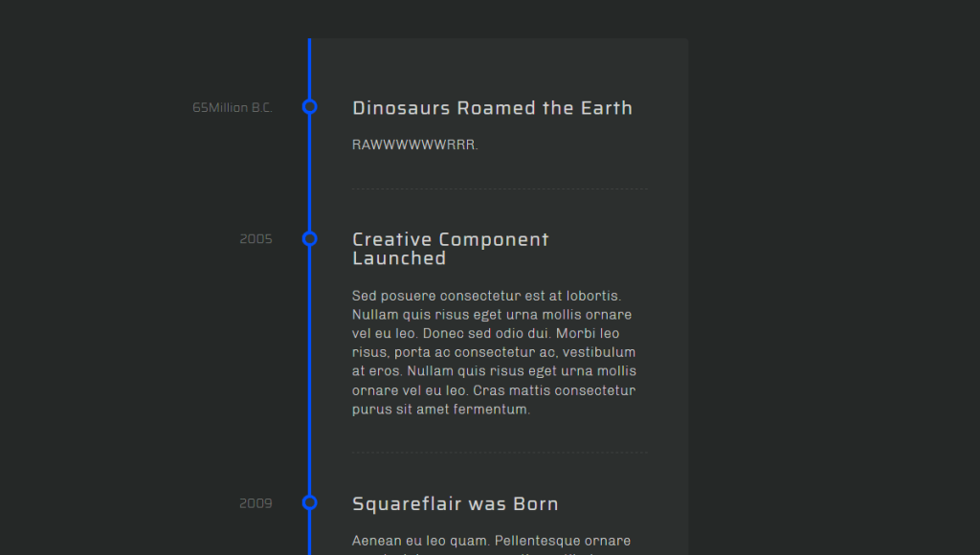Click the blue dot beside 'Squareflair was Born'
Image resolution: width=980 pixels, height=555 pixels.
tap(309, 501)
